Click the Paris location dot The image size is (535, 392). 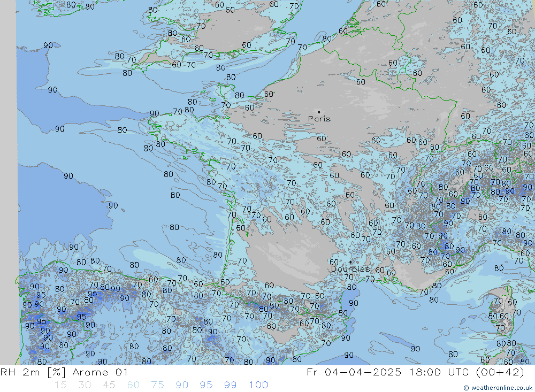click(x=319, y=112)
